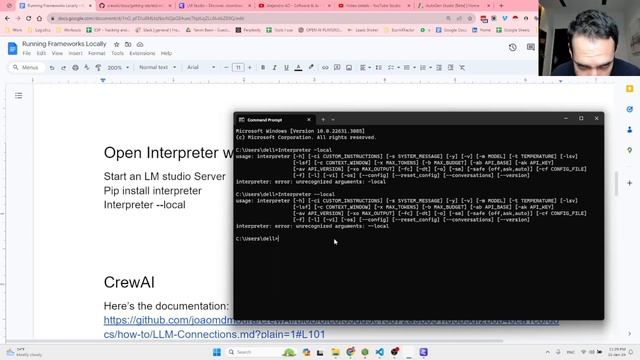Viewport: 640px width, 360px height.
Task: Get add-ons with the plus icon
Action: 629,183
